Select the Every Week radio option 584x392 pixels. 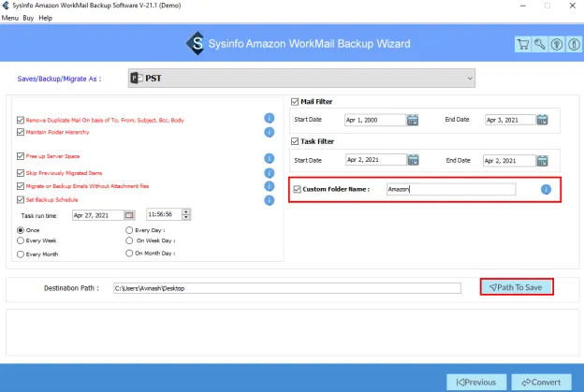click(21, 240)
